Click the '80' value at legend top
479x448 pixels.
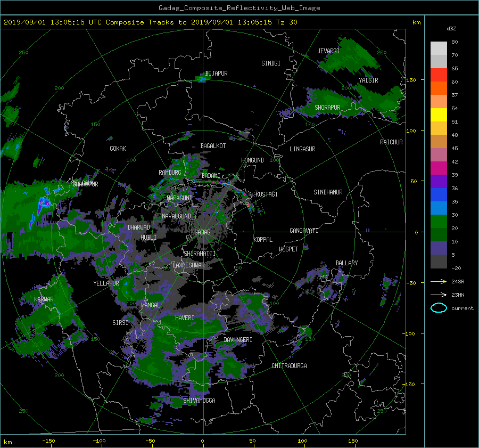tap(455, 42)
